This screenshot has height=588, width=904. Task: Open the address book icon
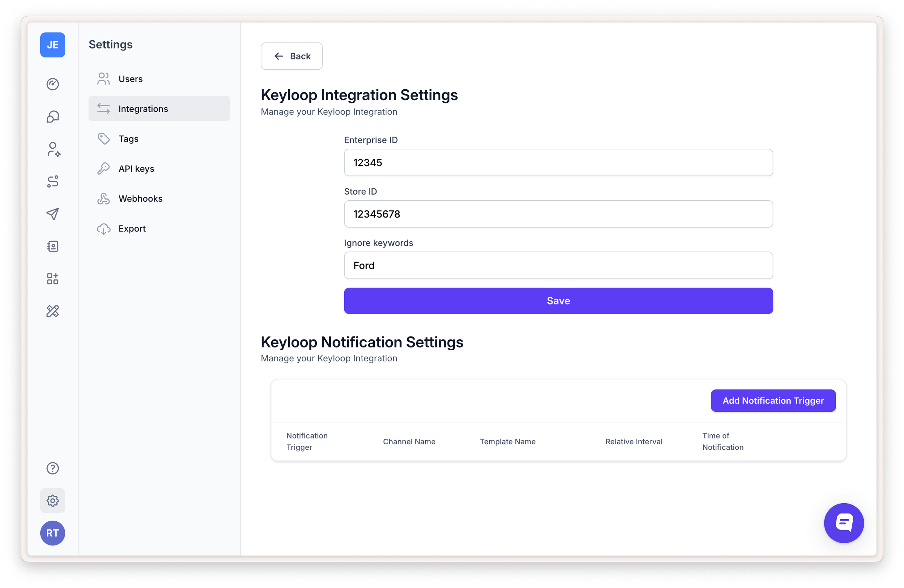pos(52,246)
